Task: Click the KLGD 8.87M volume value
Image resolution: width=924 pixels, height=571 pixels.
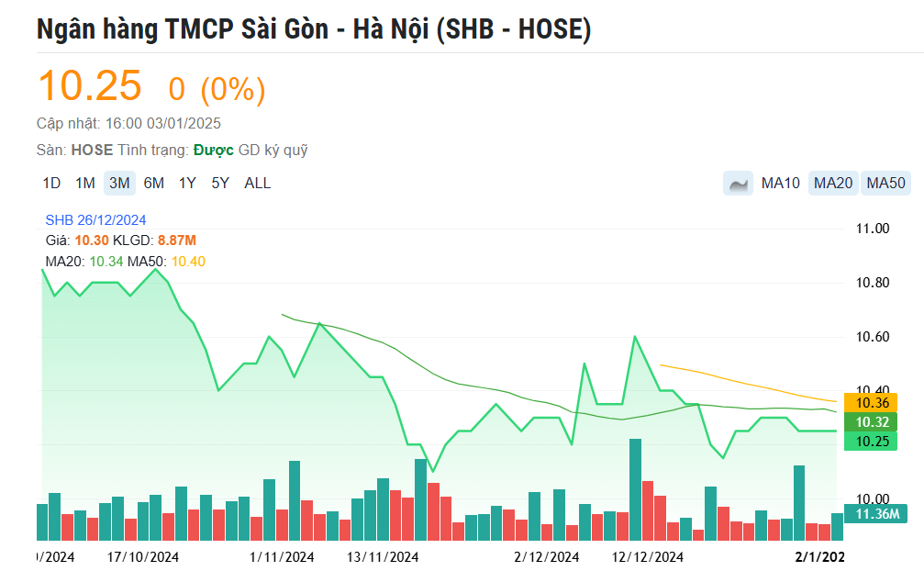Action: (177, 241)
